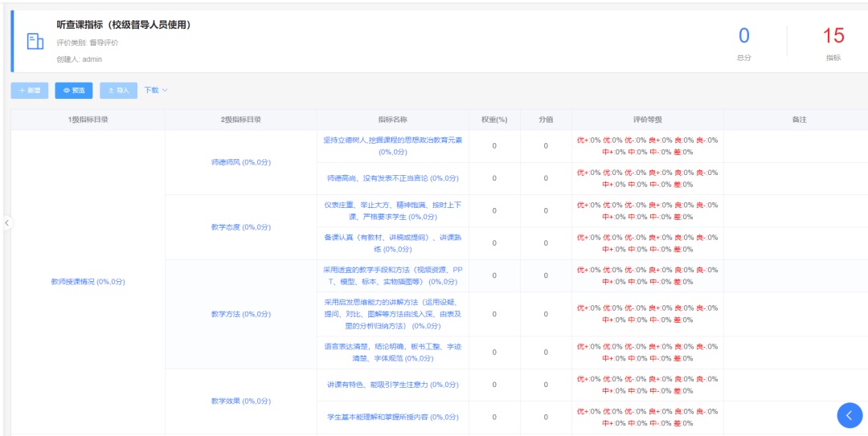868x436 pixels.
Task: Open indicator 讲课有特色、能吸引学生注意力
Action: (x=393, y=385)
